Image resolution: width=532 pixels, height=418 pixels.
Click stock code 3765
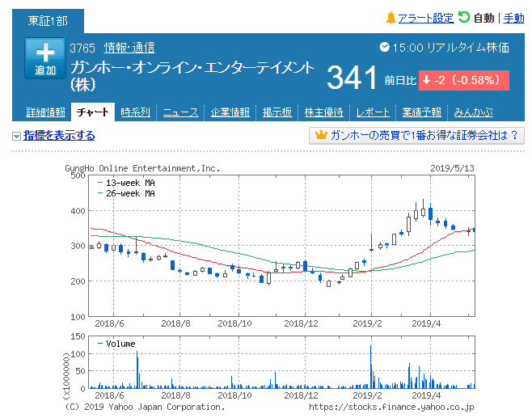click(82, 49)
